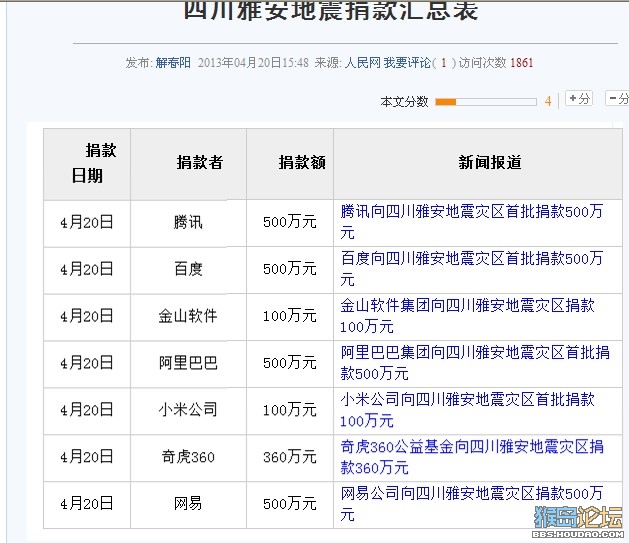629x543 pixels.
Task: Select 4月20日 date in 奇虎360 row
Action: [x=87, y=457]
